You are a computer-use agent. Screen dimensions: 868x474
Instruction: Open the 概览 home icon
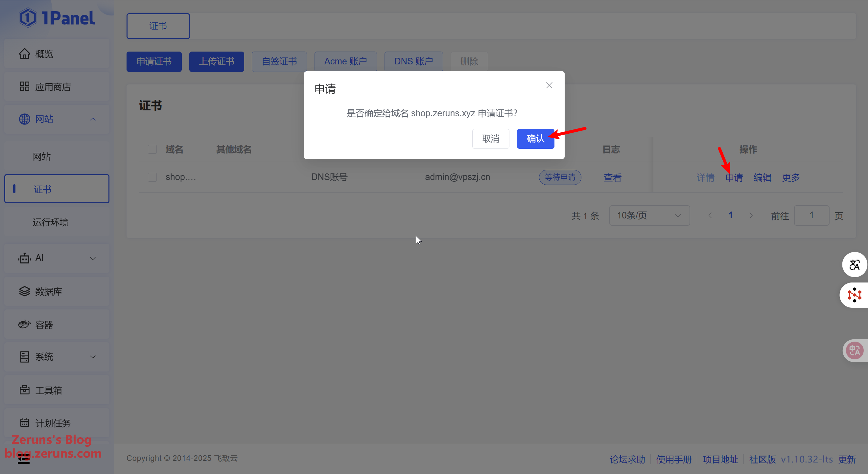click(24, 54)
